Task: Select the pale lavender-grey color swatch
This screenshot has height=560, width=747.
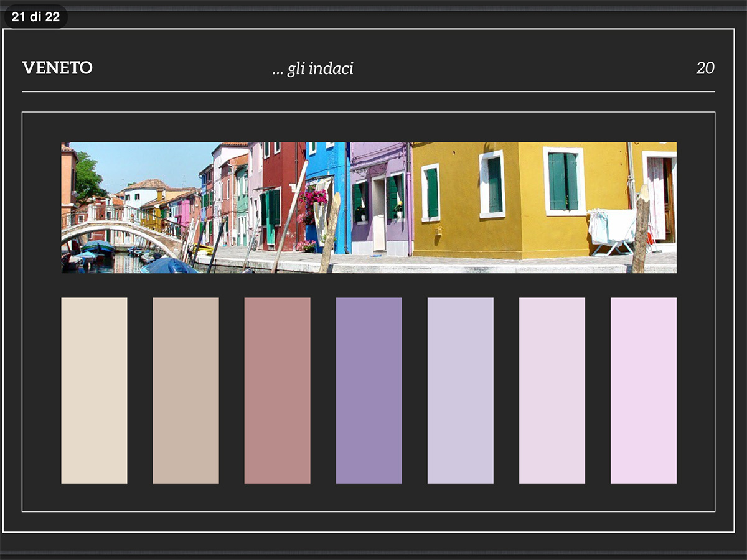Action: click(460, 390)
